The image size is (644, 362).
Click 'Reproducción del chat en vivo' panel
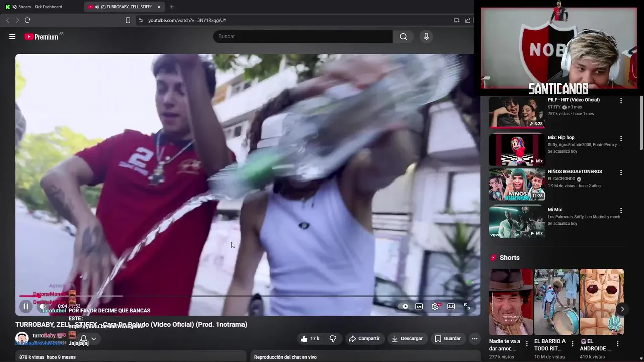(x=365, y=357)
